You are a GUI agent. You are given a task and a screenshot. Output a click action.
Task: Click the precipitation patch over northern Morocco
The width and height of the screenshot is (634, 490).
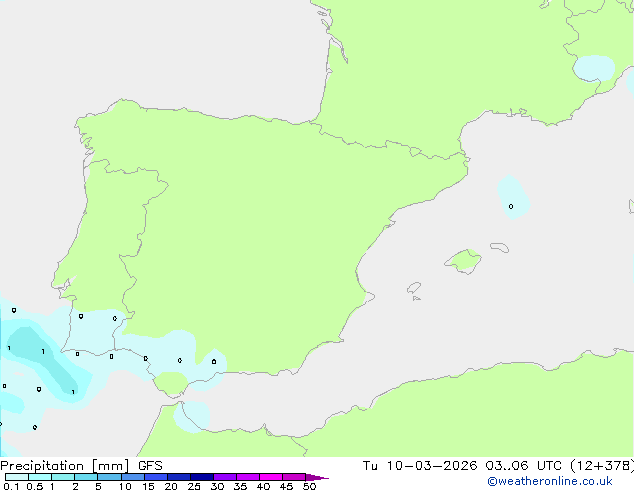point(192,416)
